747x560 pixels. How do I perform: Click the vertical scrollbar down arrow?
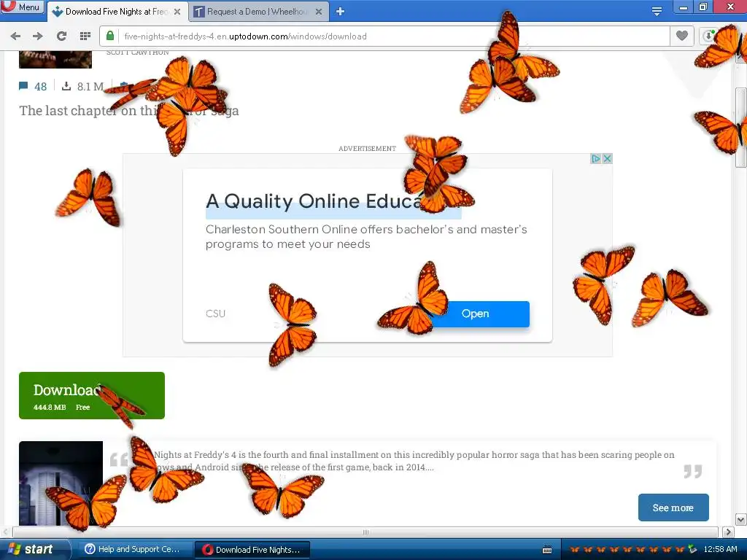[x=741, y=519]
